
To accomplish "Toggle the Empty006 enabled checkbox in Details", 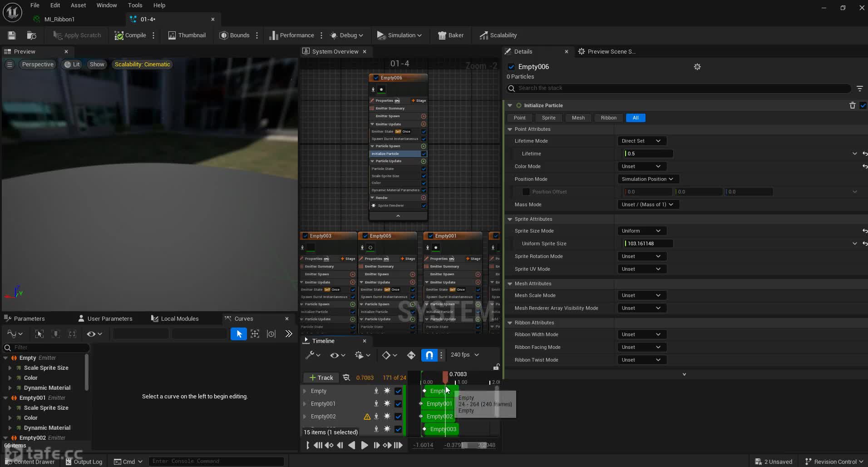I will pyautogui.click(x=511, y=67).
